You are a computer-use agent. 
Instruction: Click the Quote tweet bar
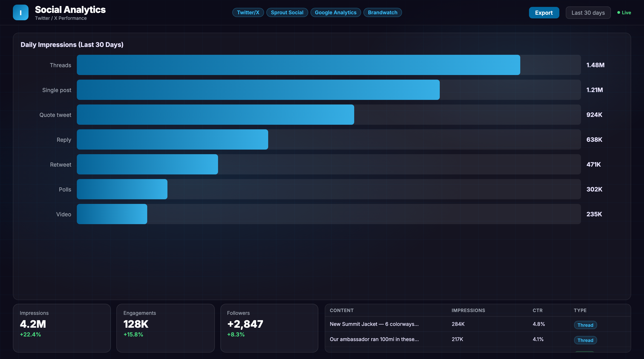(x=215, y=115)
